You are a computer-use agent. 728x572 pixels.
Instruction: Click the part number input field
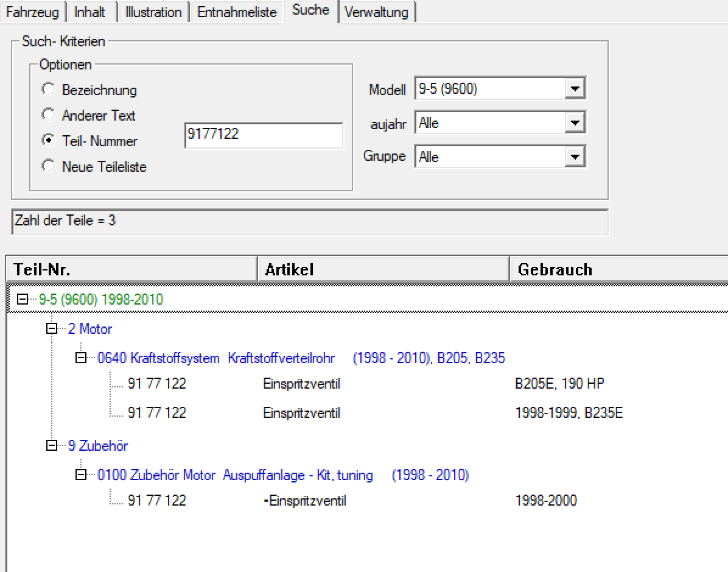[264, 135]
